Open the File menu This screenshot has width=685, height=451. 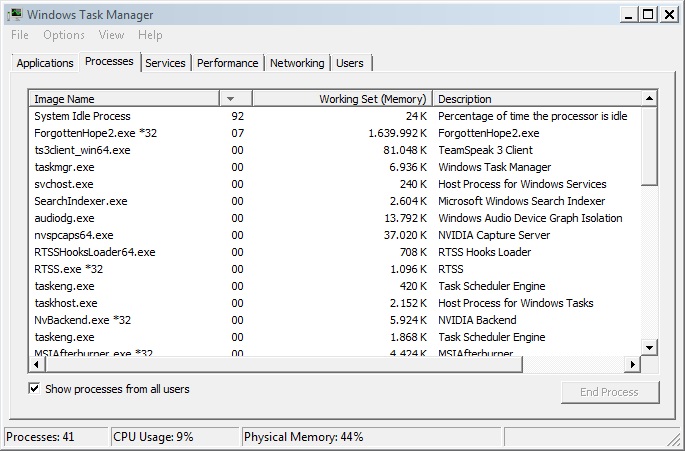tap(20, 35)
